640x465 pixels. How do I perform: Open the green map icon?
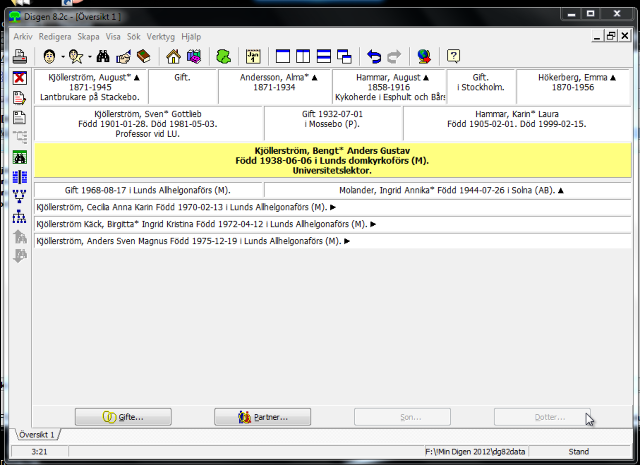223,56
